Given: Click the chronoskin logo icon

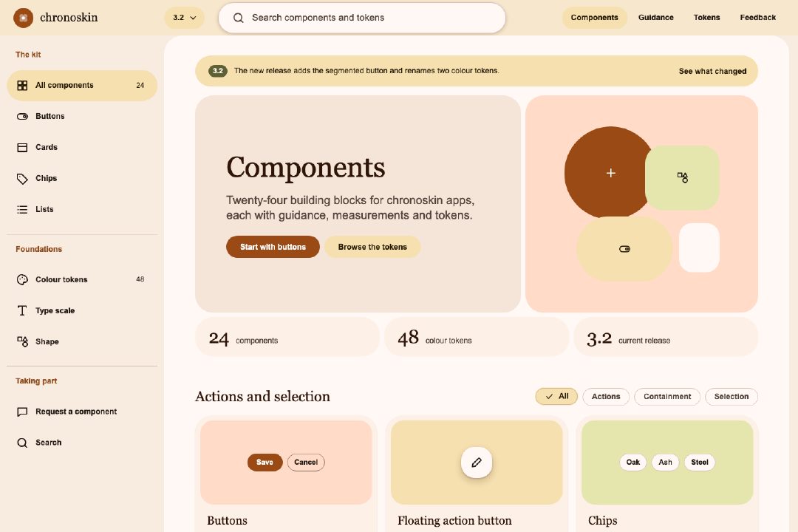Looking at the screenshot, I should pyautogui.click(x=23, y=18).
